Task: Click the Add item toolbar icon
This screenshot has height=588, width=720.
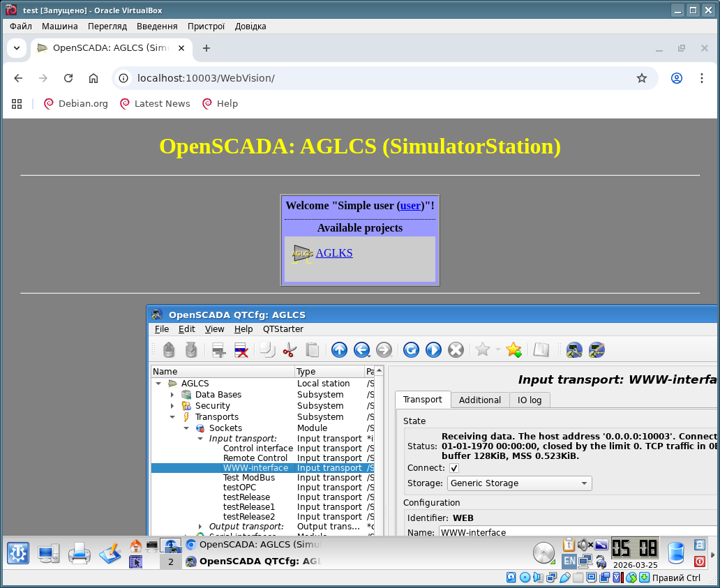Action: pyautogui.click(x=219, y=350)
